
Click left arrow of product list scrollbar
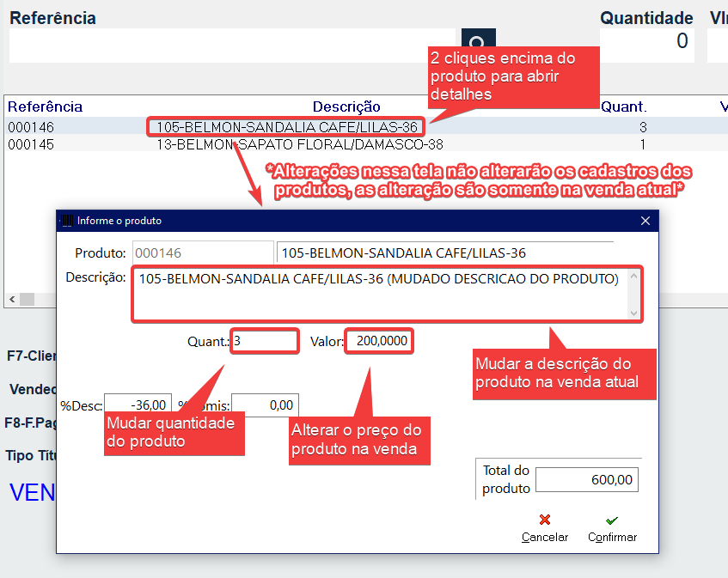tap(11, 299)
